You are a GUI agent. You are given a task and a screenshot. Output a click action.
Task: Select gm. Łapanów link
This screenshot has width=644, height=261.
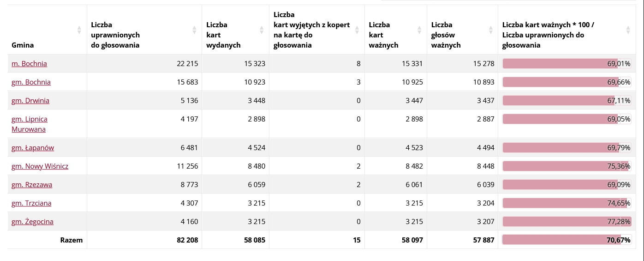coord(33,148)
